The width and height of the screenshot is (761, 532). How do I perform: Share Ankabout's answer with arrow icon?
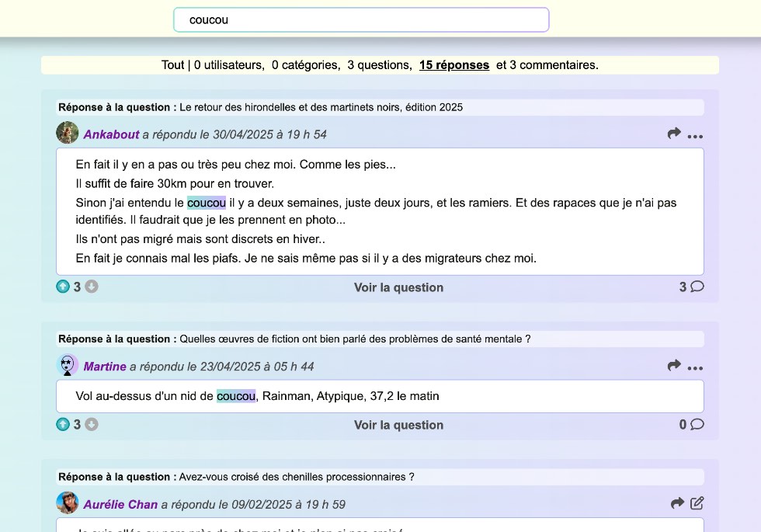pyautogui.click(x=674, y=134)
